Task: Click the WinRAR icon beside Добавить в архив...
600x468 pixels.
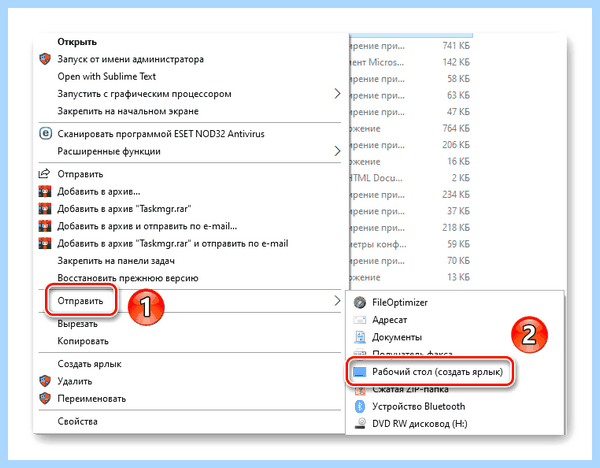Action: [45, 191]
